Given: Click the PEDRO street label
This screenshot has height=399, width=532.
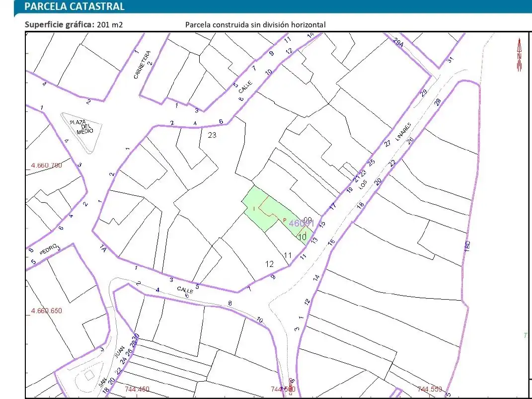Looking at the screenshot, I should [48, 249].
